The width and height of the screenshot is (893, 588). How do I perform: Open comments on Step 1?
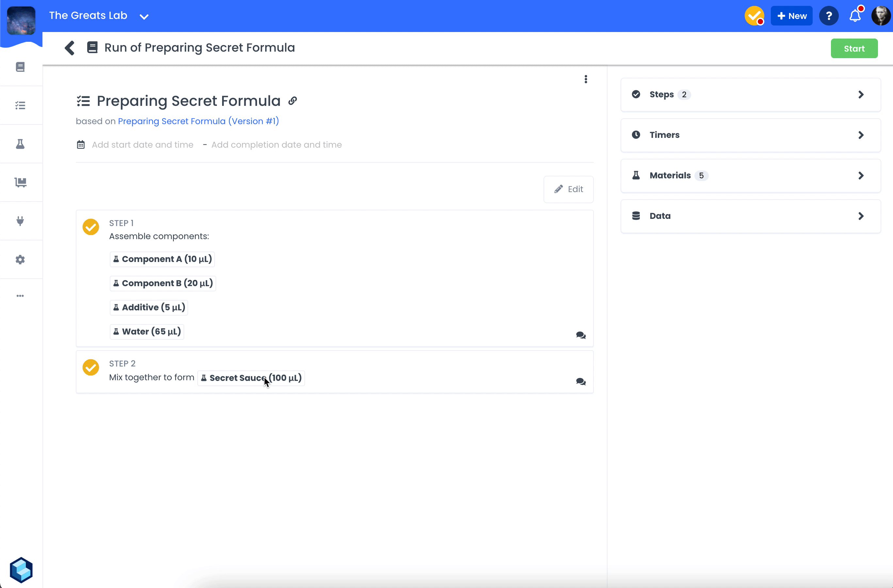580,335
